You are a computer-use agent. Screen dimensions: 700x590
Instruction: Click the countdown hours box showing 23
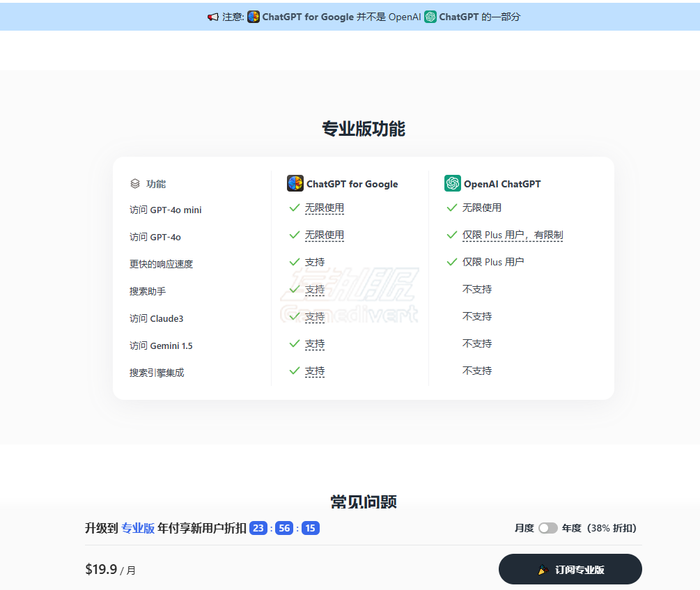(x=258, y=528)
